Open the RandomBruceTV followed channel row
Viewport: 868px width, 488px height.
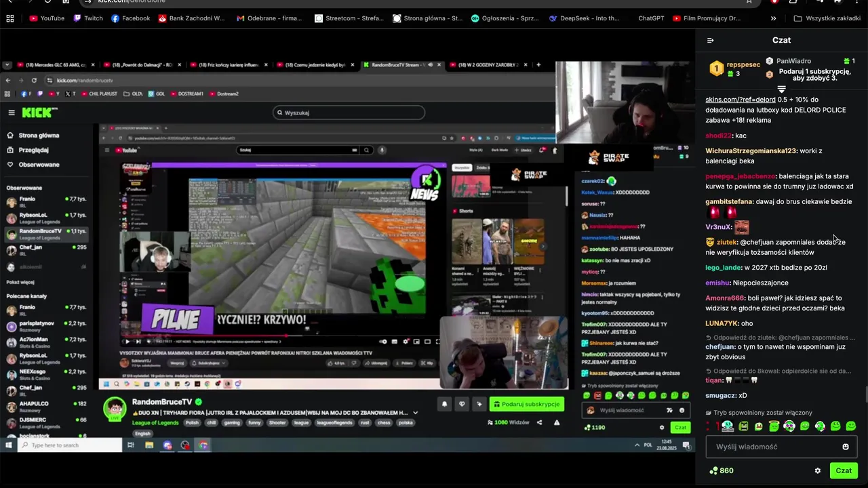46,233
